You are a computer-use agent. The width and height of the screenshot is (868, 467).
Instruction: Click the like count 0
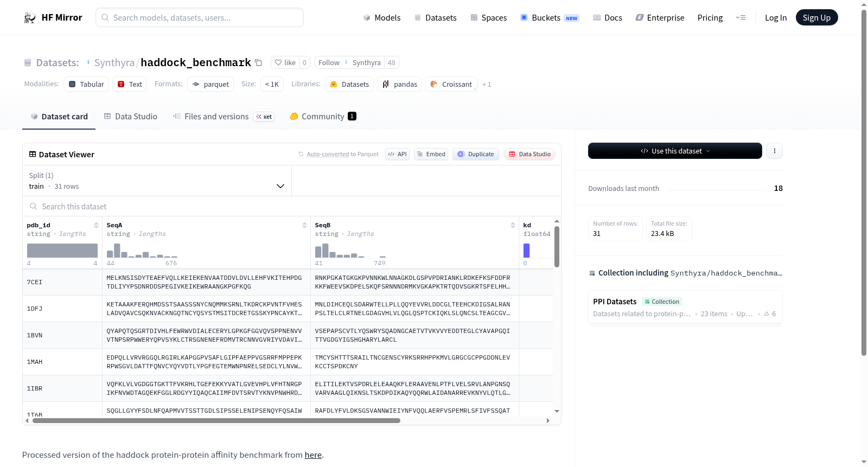pyautogui.click(x=305, y=63)
